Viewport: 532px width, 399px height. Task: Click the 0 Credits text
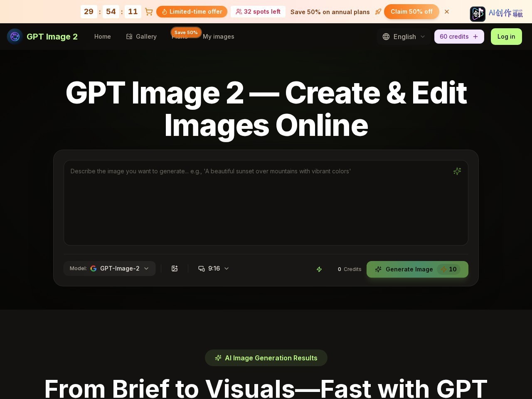350,269
